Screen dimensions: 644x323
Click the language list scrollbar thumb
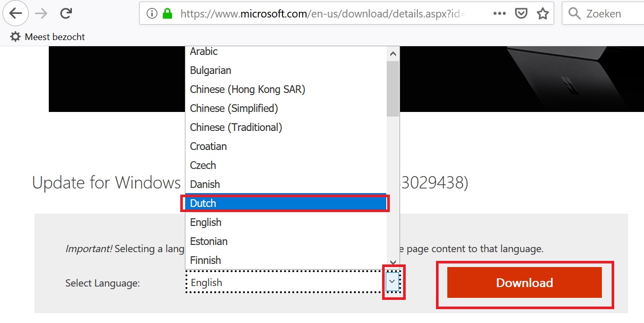pyautogui.click(x=393, y=88)
